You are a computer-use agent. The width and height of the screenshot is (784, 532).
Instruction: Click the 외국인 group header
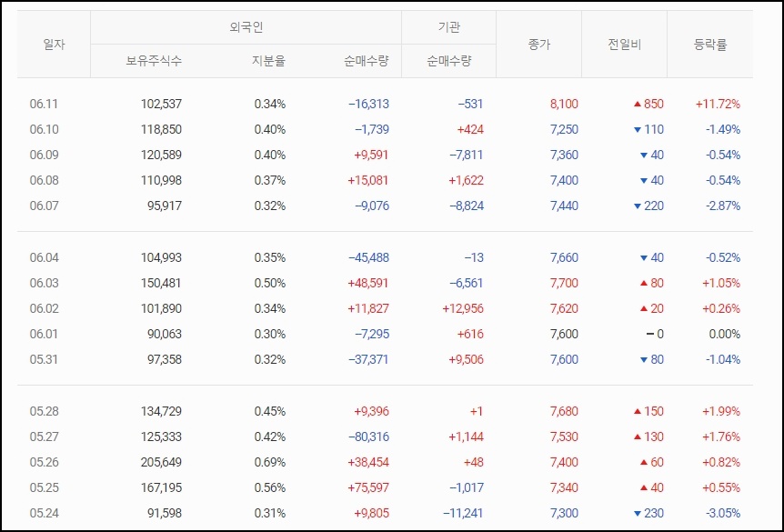[x=246, y=27]
